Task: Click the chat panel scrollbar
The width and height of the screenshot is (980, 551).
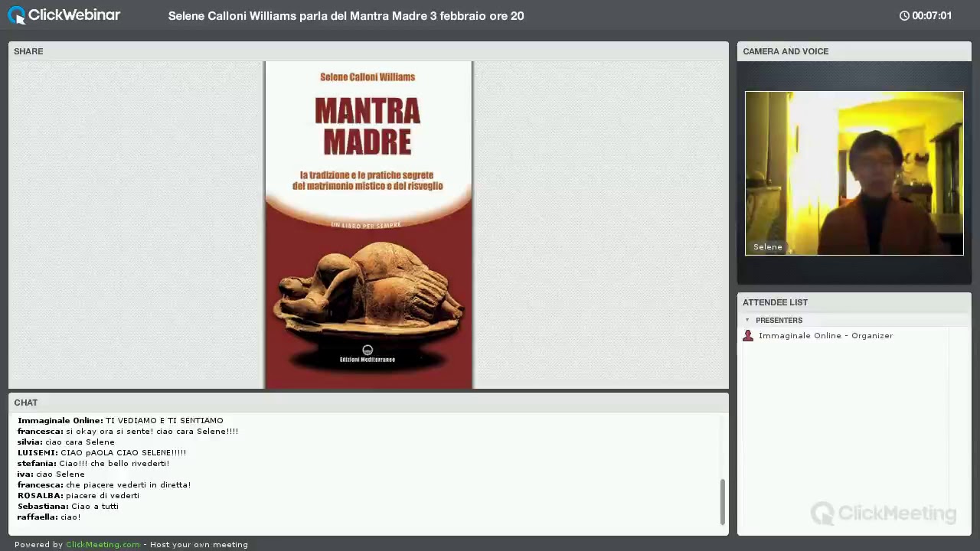Action: (722, 502)
